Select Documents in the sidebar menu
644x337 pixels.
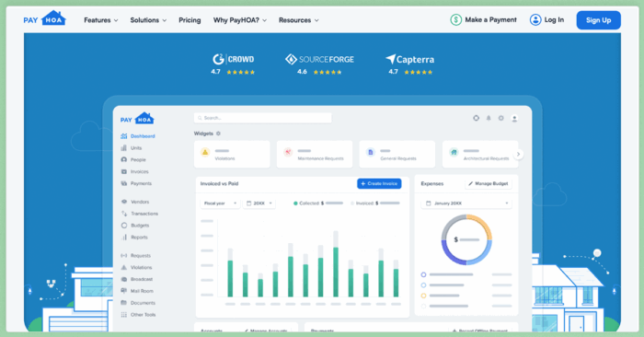click(x=138, y=303)
